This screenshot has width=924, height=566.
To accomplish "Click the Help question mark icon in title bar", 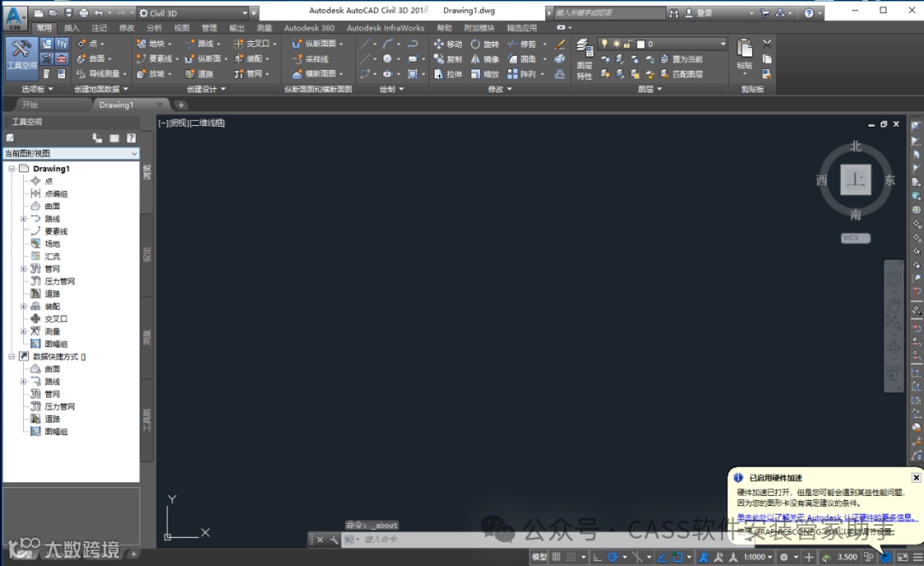I will point(809,13).
